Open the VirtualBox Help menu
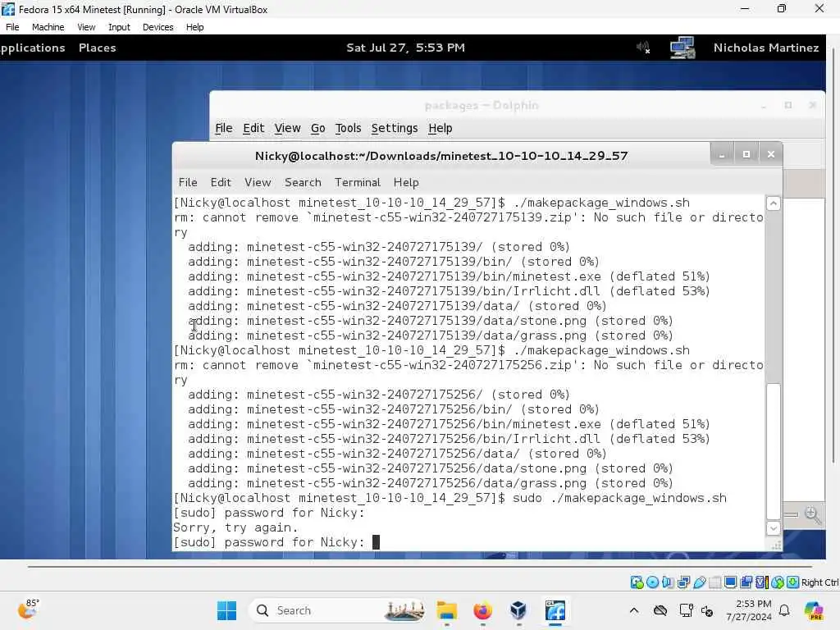840x630 pixels. [195, 27]
